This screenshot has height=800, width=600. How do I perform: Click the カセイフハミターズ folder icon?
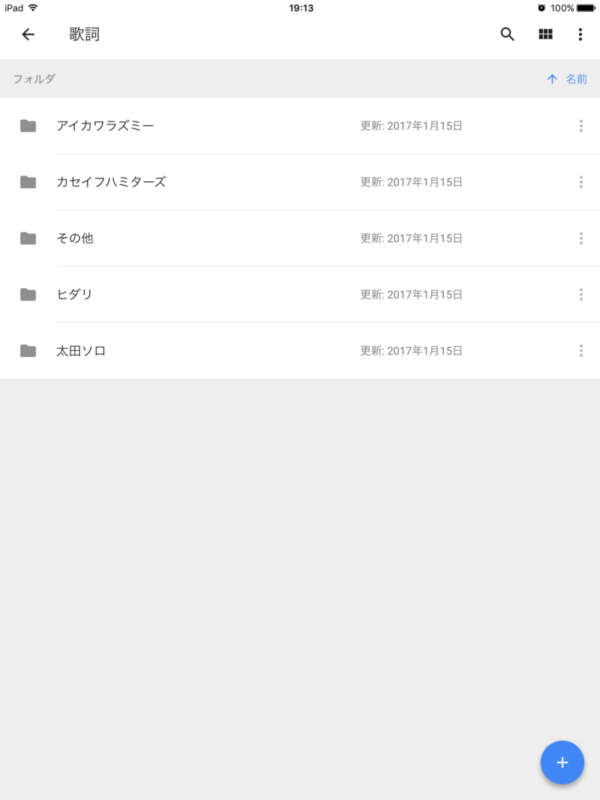[x=28, y=182]
